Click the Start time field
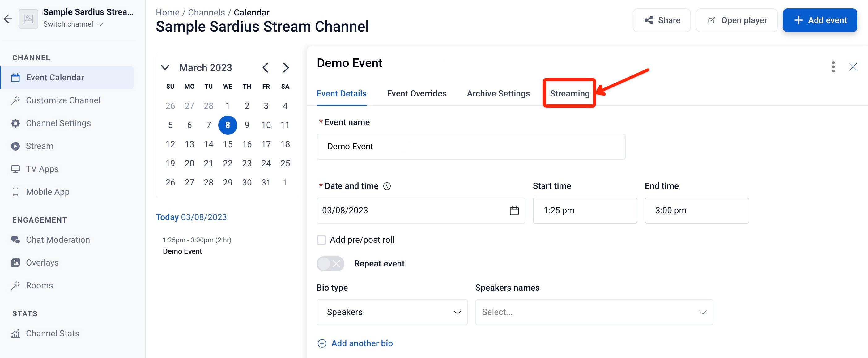The width and height of the screenshot is (868, 358). [x=585, y=211]
